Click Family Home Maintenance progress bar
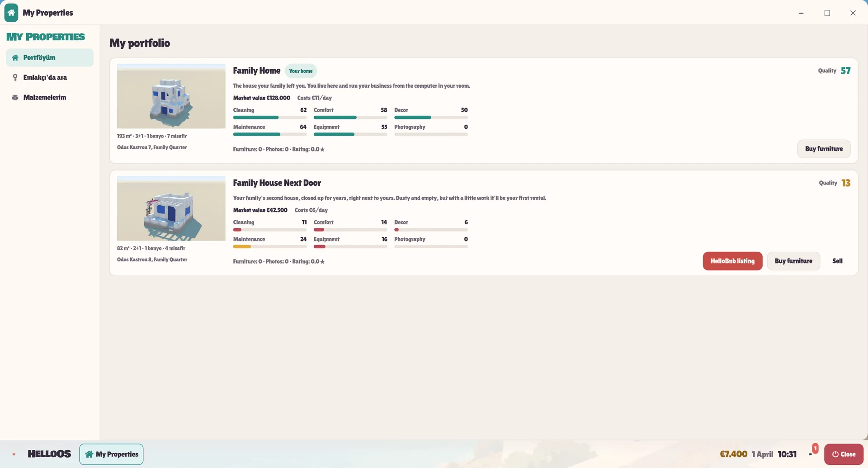This screenshot has width=868, height=468. pos(270,134)
